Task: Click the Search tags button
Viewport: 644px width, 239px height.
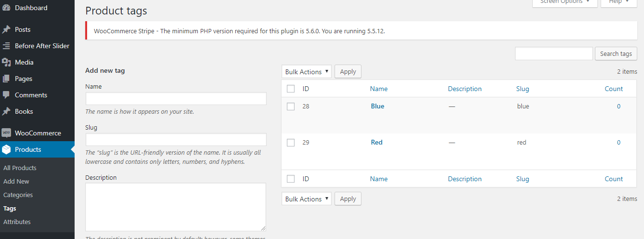Action: pos(616,54)
